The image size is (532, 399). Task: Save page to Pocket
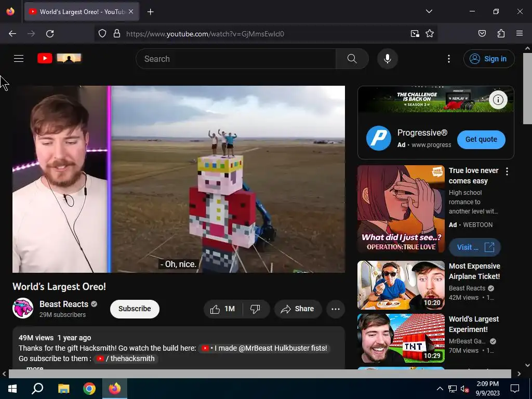click(482, 33)
